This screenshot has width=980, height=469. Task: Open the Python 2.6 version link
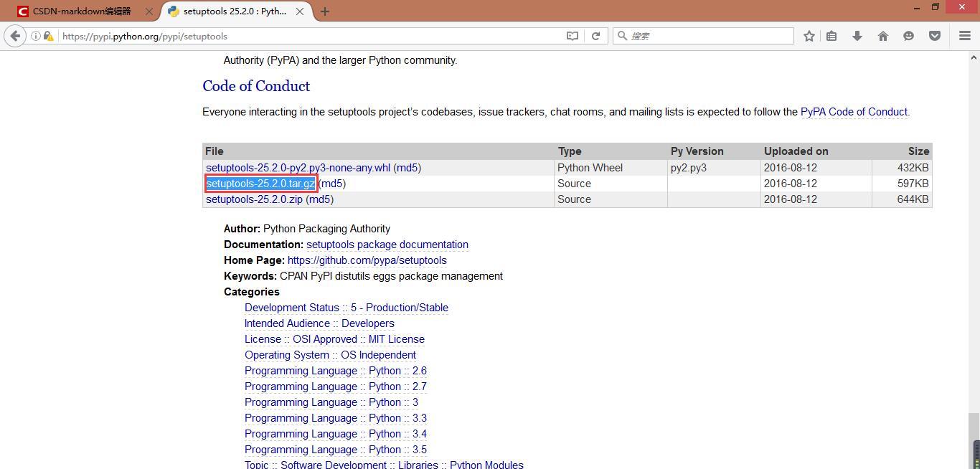pyautogui.click(x=420, y=371)
